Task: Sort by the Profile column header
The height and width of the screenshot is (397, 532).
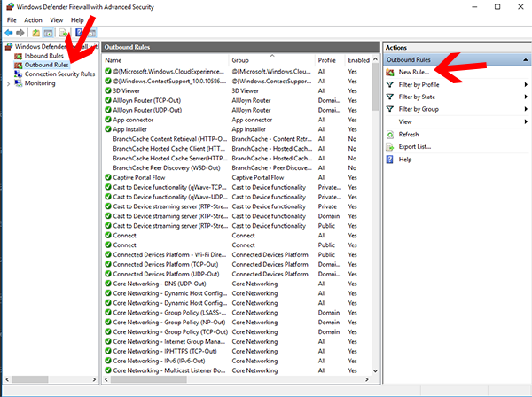Action: point(330,60)
